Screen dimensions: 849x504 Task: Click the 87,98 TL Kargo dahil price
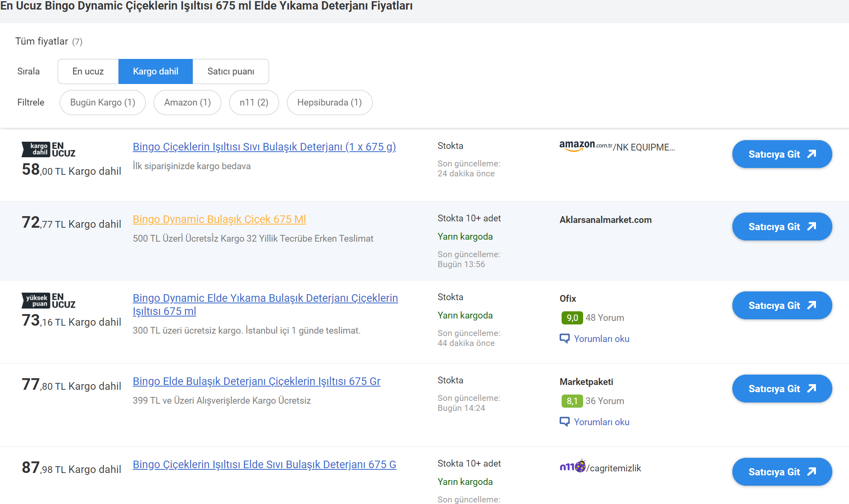click(x=71, y=468)
